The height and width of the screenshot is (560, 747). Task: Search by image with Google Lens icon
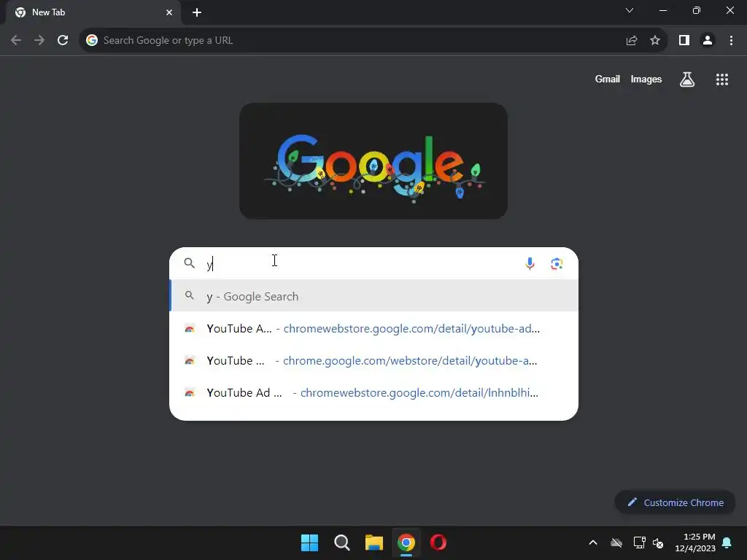coord(557,263)
